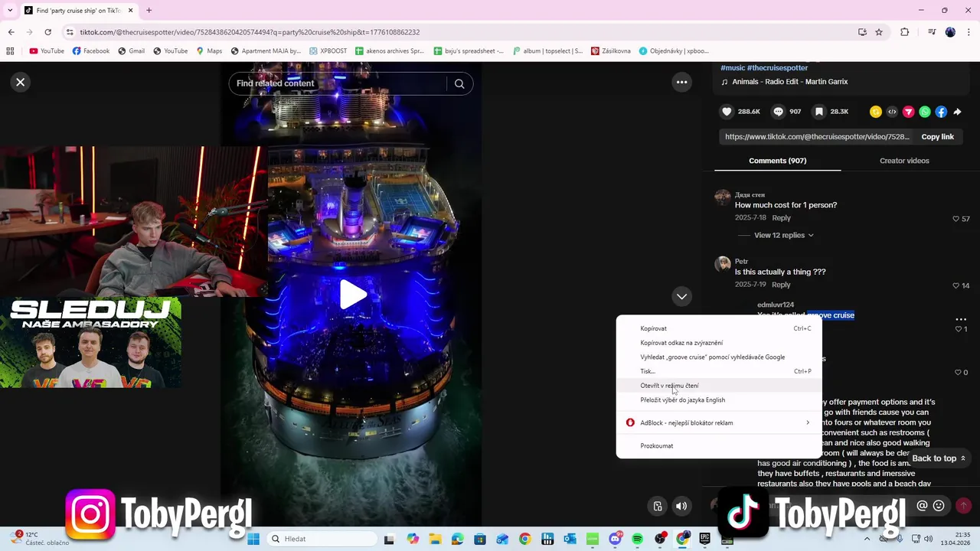Open #thecruisespotter hashtag
Viewport: 980px width, 551px height.
pyautogui.click(x=777, y=68)
